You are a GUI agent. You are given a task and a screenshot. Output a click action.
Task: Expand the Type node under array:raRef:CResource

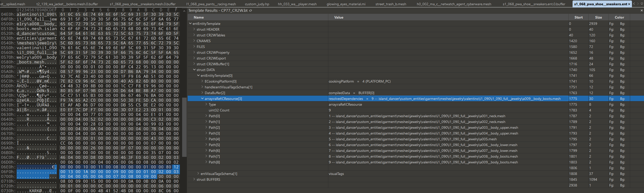[x=206, y=104]
